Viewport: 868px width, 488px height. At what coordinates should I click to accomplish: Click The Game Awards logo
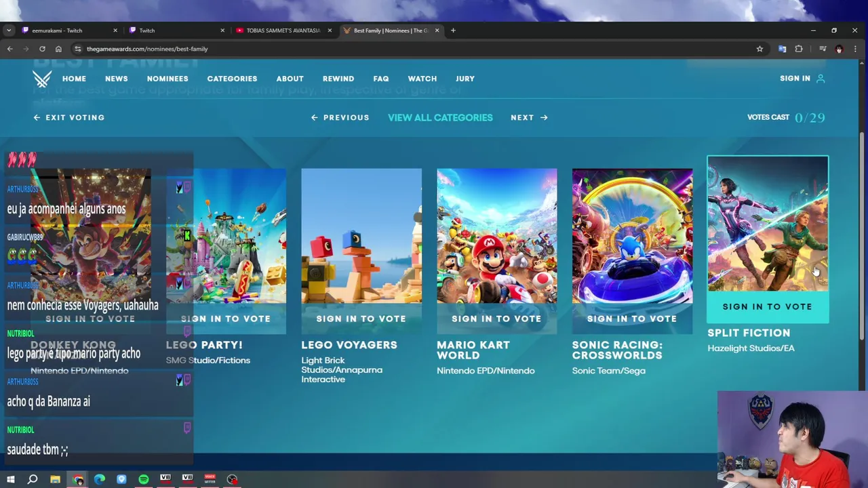42,79
